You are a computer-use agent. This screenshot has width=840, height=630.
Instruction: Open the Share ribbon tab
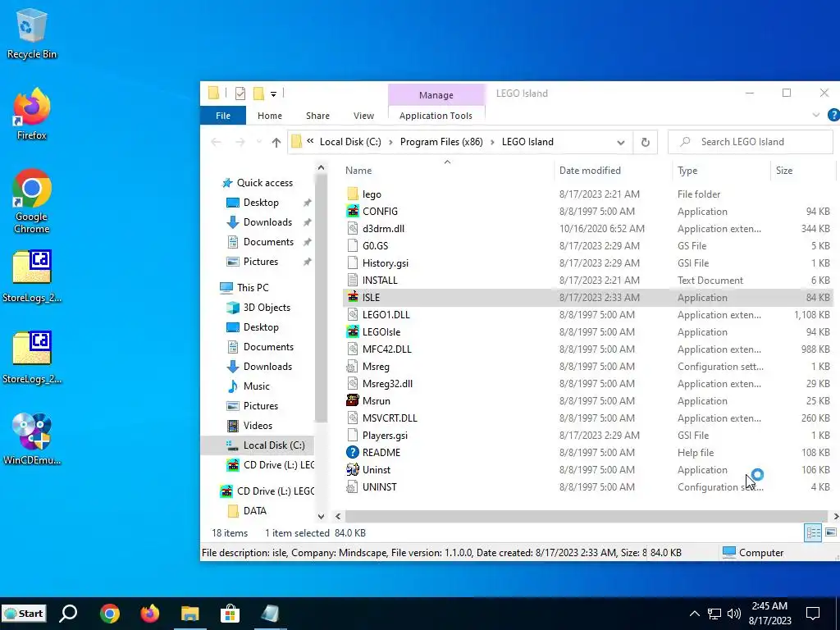click(317, 115)
